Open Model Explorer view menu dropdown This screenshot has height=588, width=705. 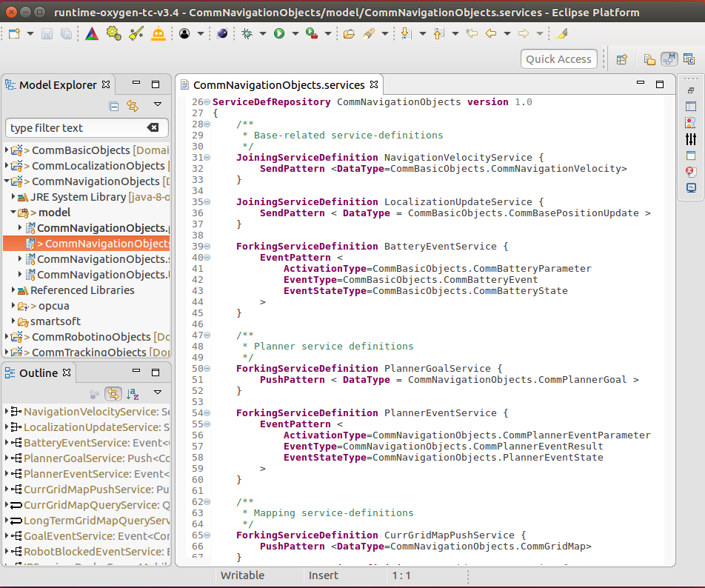click(x=157, y=105)
